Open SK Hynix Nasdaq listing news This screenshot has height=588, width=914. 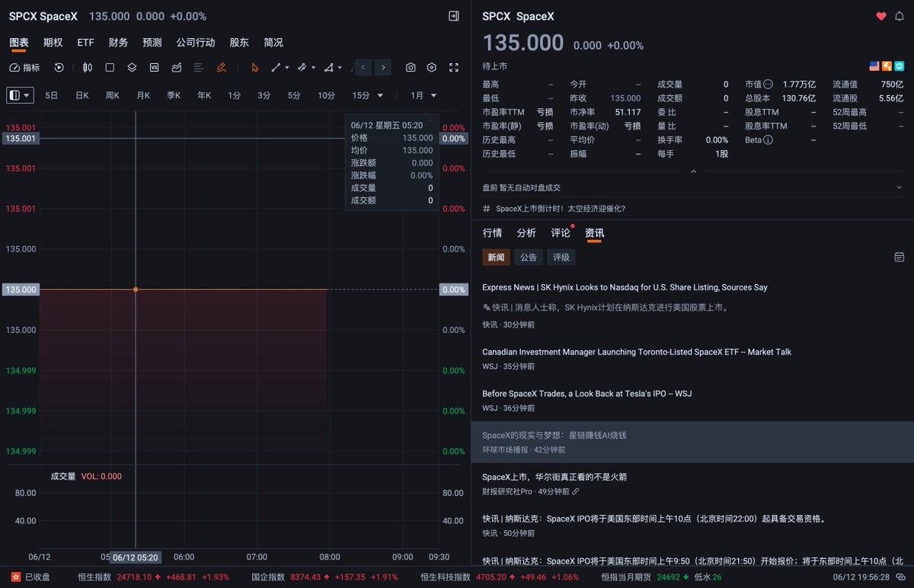pos(625,288)
